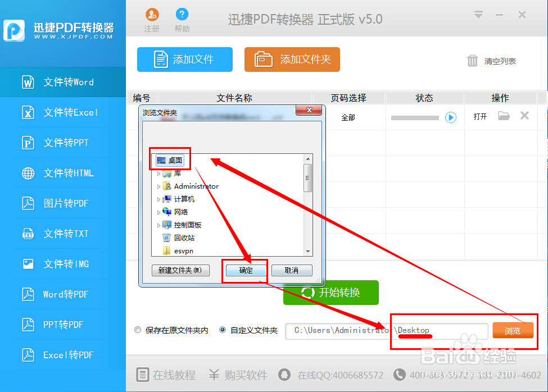This screenshot has width=548, height=392.
Task: Click the phone icon in footer
Action: tap(399, 375)
